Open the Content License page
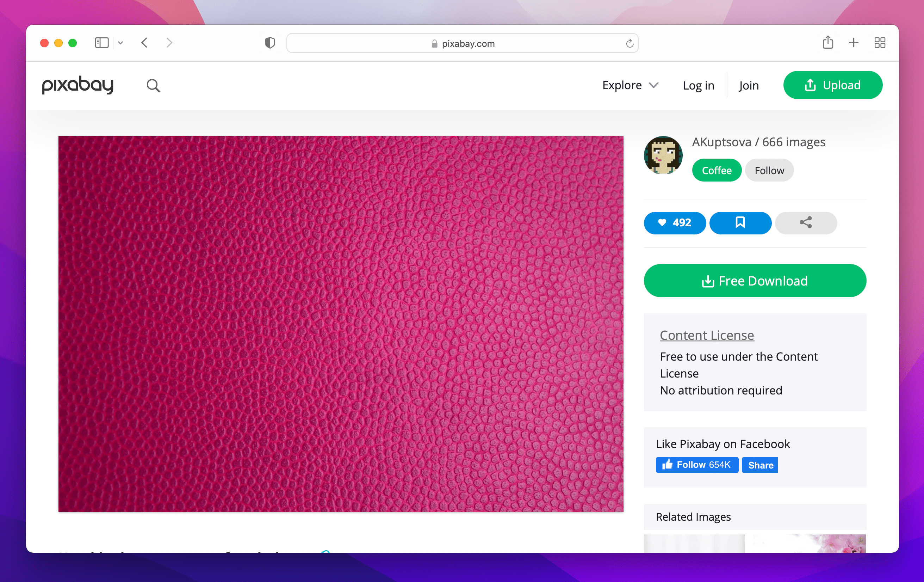 pyautogui.click(x=706, y=335)
